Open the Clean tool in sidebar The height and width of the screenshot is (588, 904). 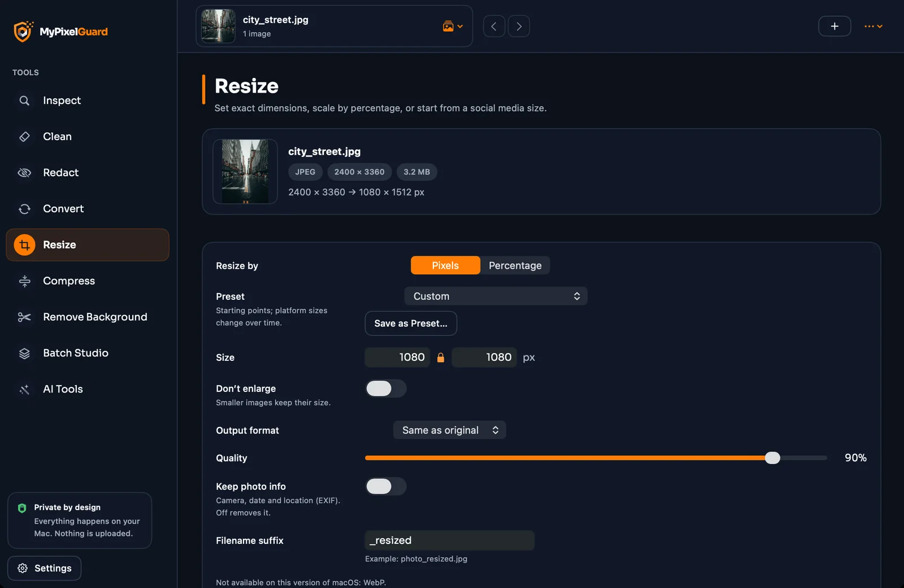(88, 137)
